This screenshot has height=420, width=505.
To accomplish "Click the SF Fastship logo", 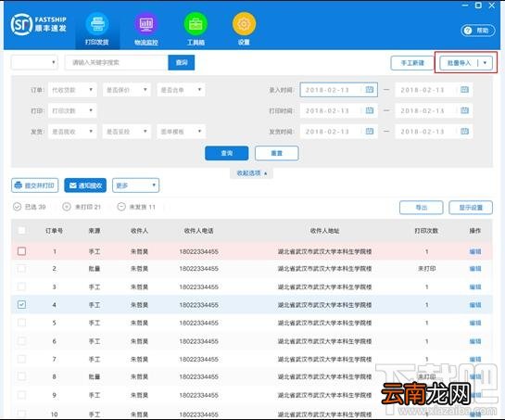I will (38, 24).
